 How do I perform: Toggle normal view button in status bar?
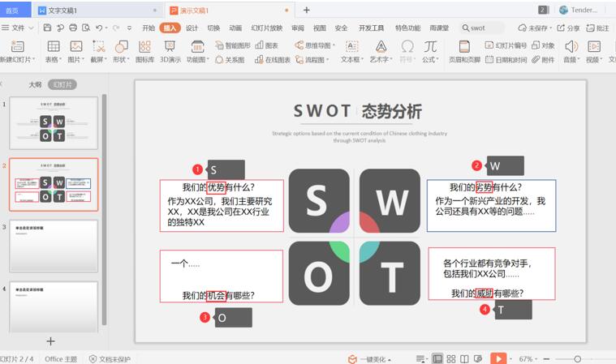click(437, 358)
